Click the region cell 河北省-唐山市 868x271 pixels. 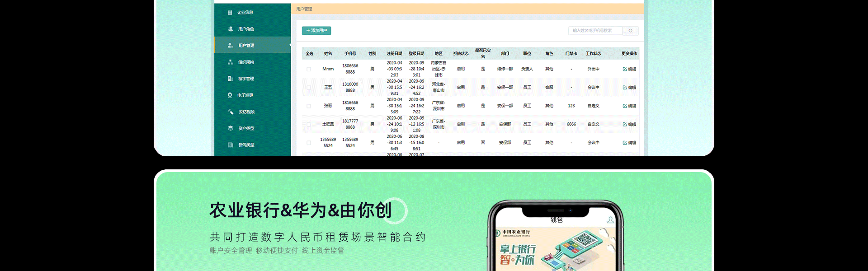tap(439, 88)
